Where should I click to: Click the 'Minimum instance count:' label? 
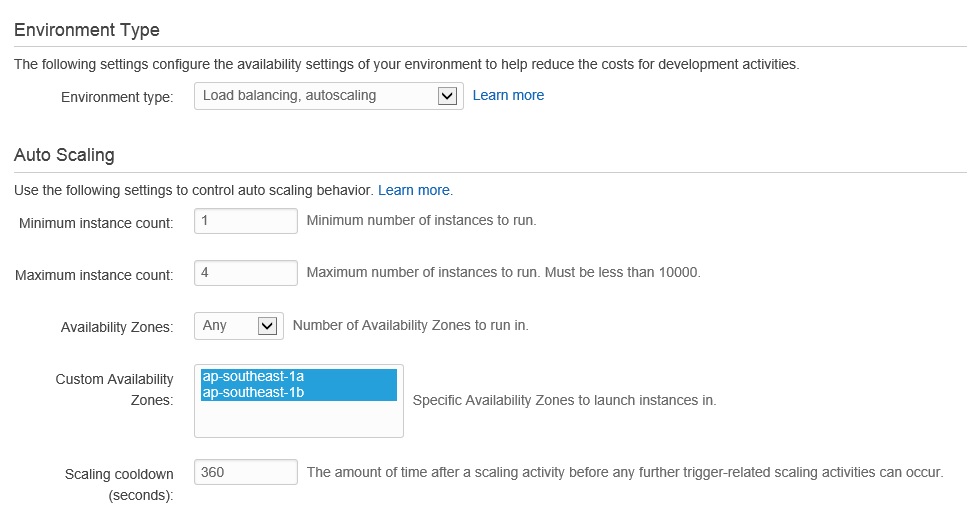[x=96, y=223]
